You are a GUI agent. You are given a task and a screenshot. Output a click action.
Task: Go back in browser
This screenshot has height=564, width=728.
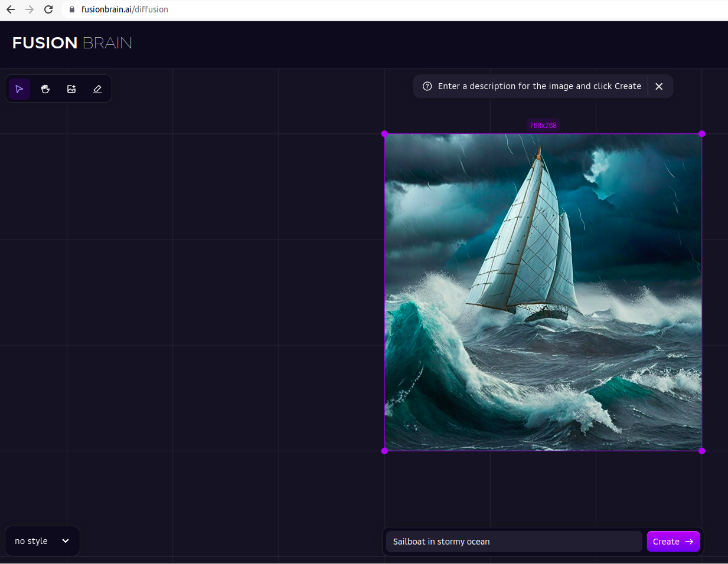(x=11, y=9)
